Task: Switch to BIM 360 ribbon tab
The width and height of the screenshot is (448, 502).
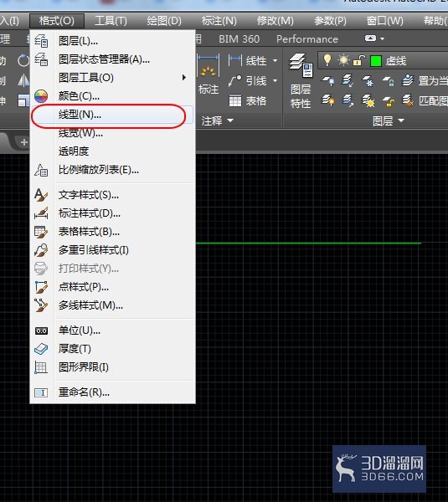Action: click(239, 39)
